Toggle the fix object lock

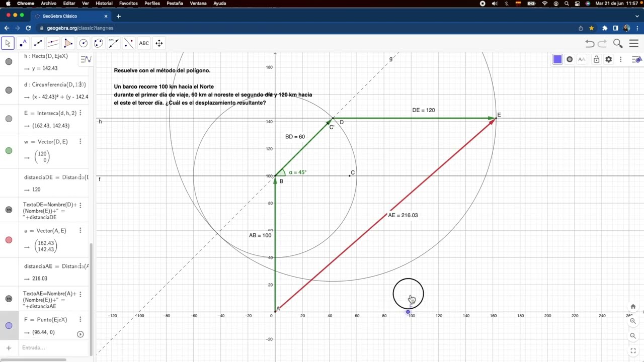(596, 59)
